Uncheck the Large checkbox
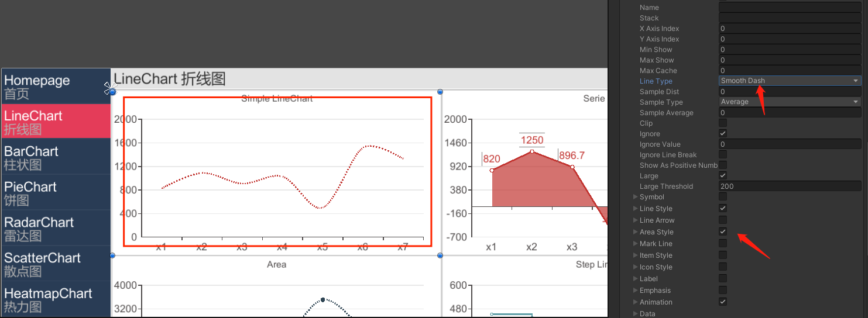Screen dimensions: 868x318 (x=723, y=175)
